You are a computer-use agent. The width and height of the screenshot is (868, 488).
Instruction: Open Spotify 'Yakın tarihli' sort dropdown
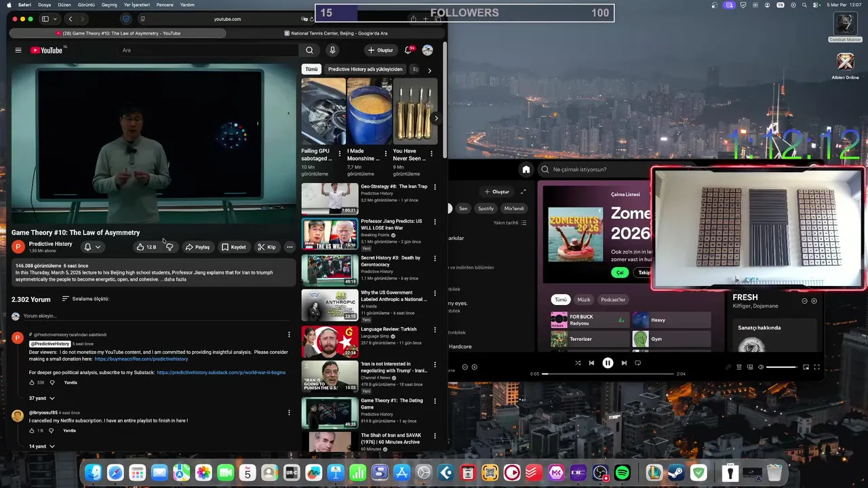click(509, 223)
